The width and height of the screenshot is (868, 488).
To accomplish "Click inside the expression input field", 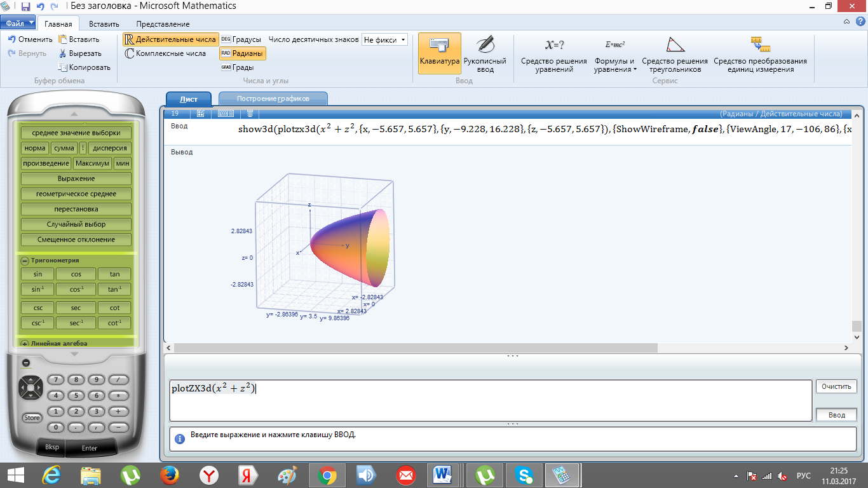I will coord(491,400).
